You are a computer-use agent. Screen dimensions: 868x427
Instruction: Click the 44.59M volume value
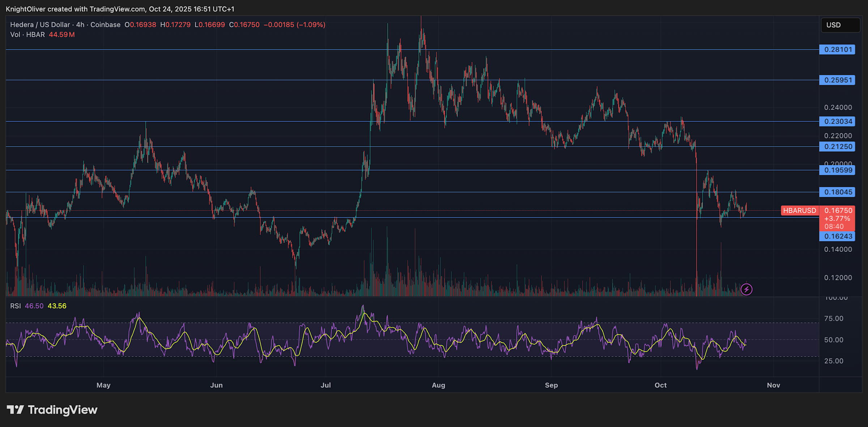tap(61, 35)
